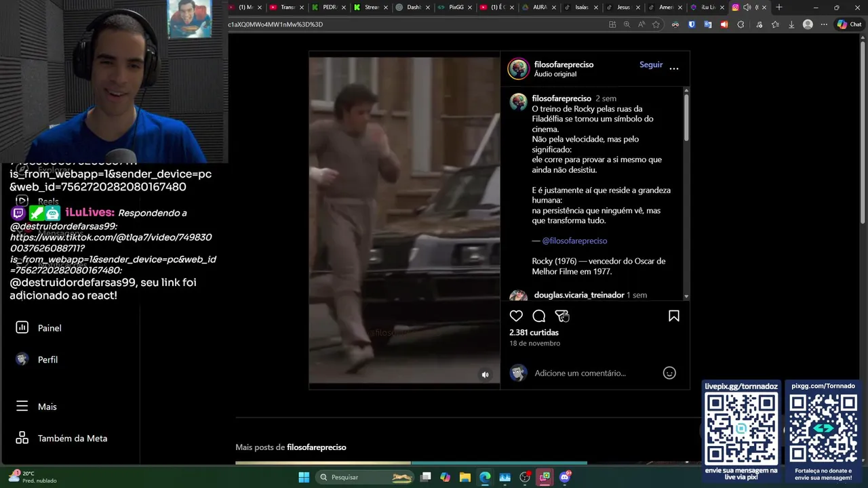
Task: Mute the active Instagram tab audio
Action: coord(747,7)
